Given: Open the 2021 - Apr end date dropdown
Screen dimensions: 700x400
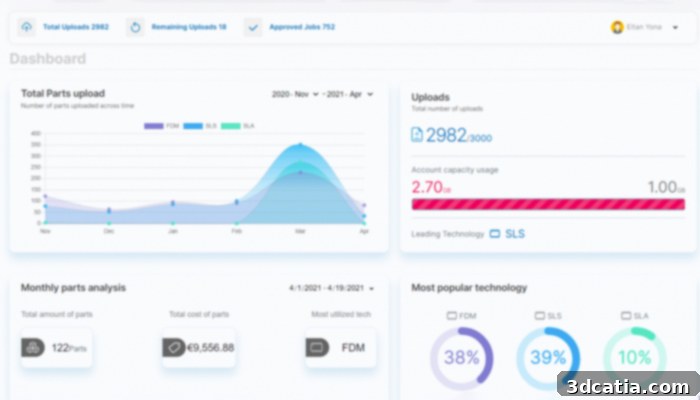Looking at the screenshot, I should 350,94.
